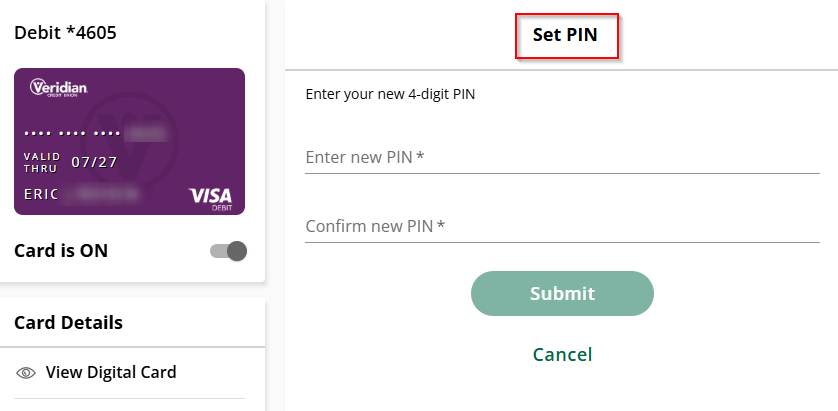Click the 07/27 expiry date on card

point(95,162)
